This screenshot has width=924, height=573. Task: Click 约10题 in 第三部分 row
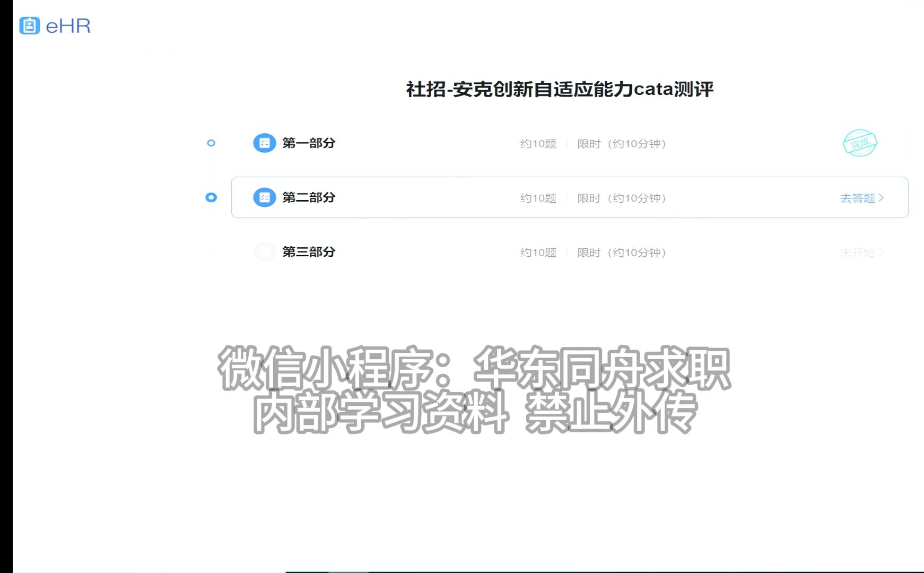pos(538,253)
